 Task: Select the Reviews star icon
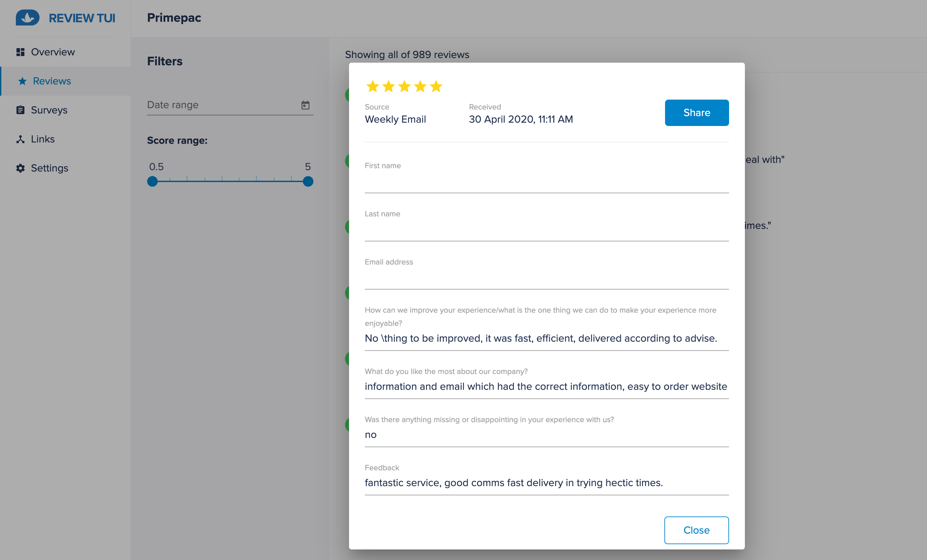pyautogui.click(x=22, y=81)
